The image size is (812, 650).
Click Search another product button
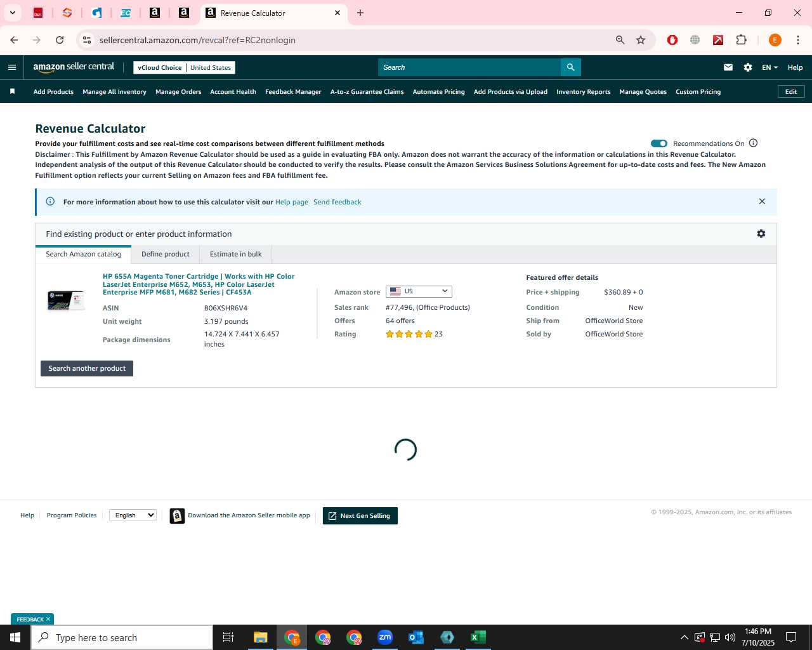point(87,368)
